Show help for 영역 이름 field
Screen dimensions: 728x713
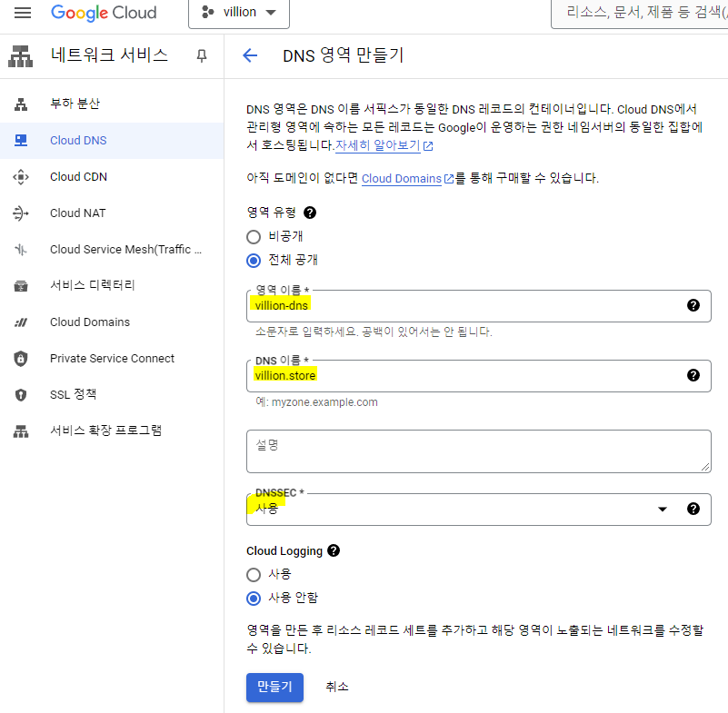(693, 305)
